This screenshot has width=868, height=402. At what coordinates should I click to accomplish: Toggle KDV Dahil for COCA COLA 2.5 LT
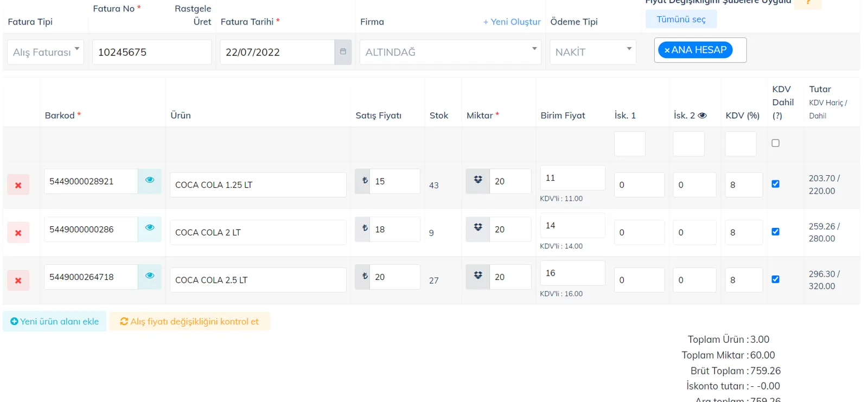(775, 279)
